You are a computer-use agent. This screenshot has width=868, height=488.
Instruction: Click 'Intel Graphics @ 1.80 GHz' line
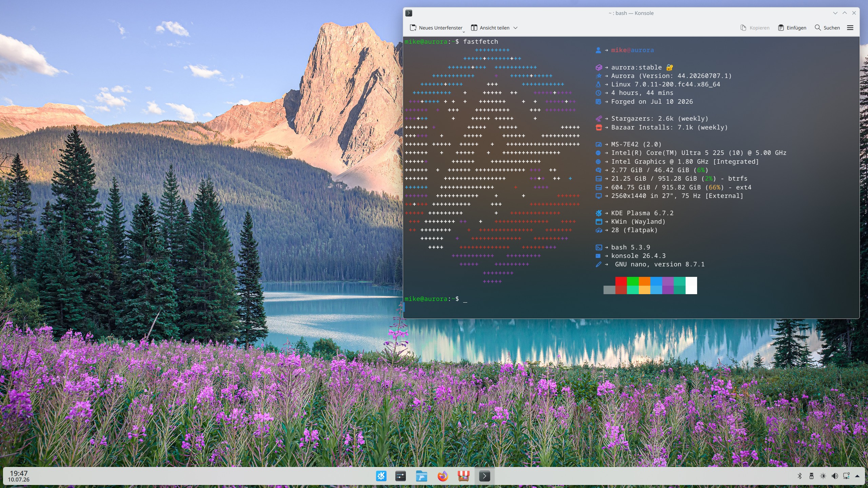[685, 162]
